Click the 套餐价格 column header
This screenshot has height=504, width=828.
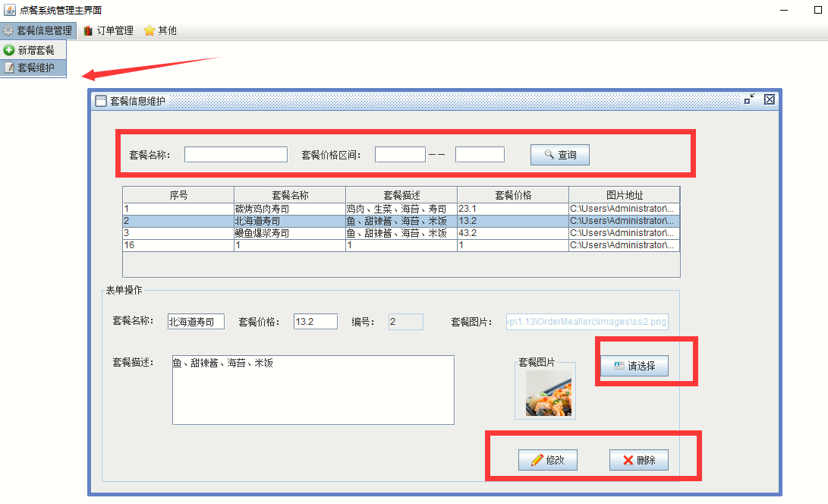(x=513, y=195)
